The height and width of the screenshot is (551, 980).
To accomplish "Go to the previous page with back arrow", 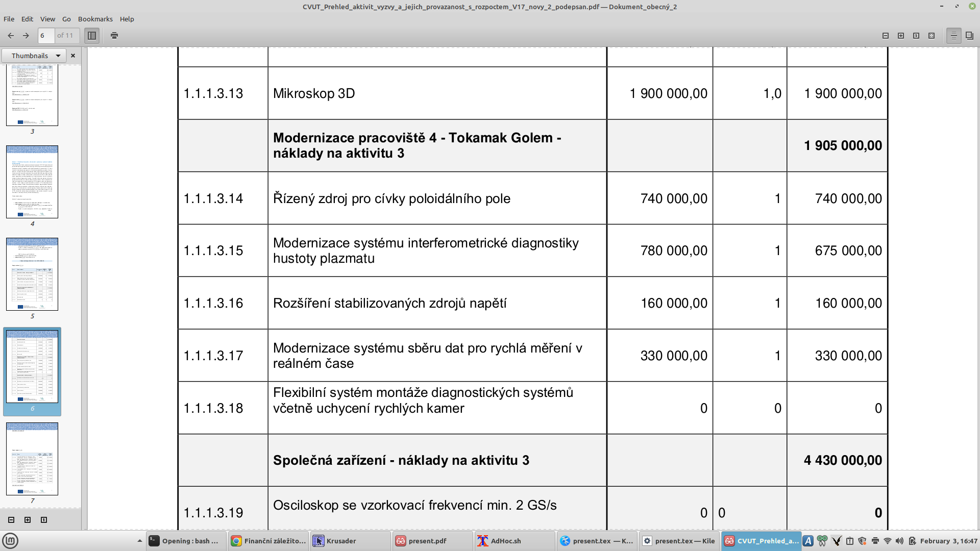I will [x=11, y=36].
